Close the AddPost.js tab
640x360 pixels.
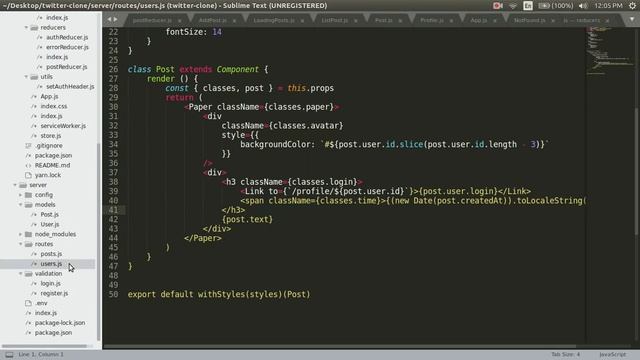click(x=234, y=20)
